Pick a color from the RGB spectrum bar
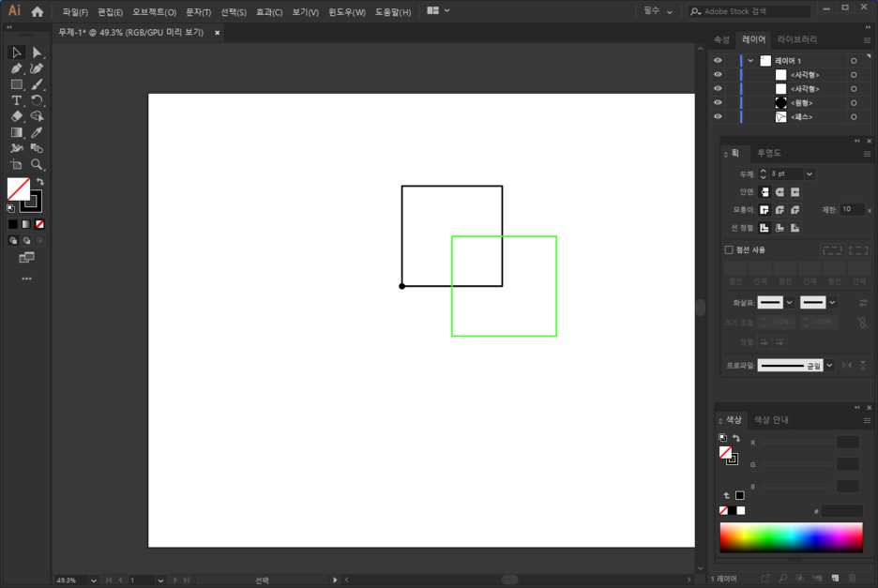This screenshot has width=878, height=588. (791, 537)
